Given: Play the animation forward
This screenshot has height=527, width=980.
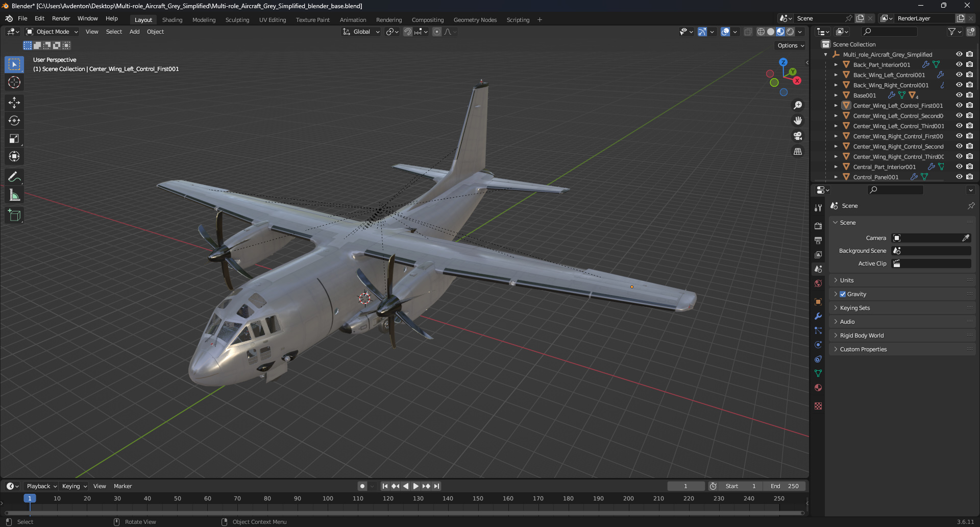Looking at the screenshot, I should coord(415,486).
